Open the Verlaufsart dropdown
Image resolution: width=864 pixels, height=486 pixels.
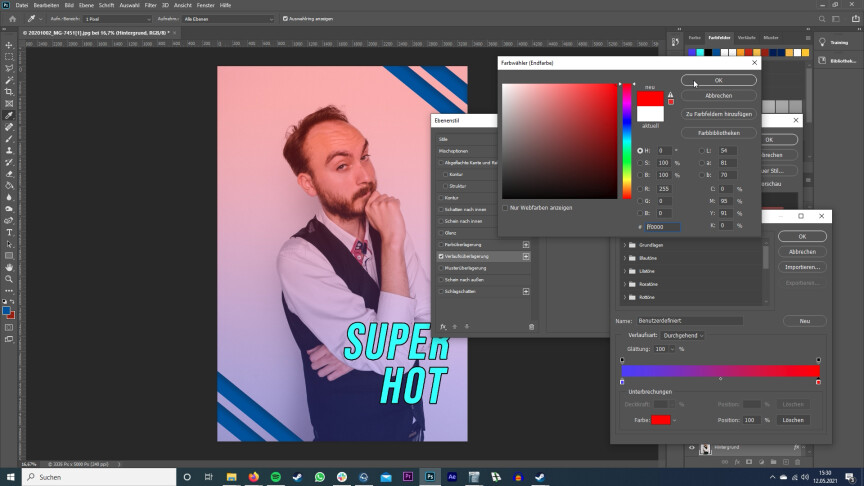683,335
